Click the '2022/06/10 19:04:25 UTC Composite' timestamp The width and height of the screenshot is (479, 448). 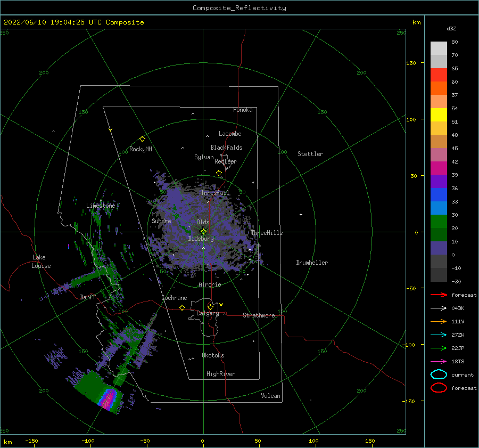73,22
